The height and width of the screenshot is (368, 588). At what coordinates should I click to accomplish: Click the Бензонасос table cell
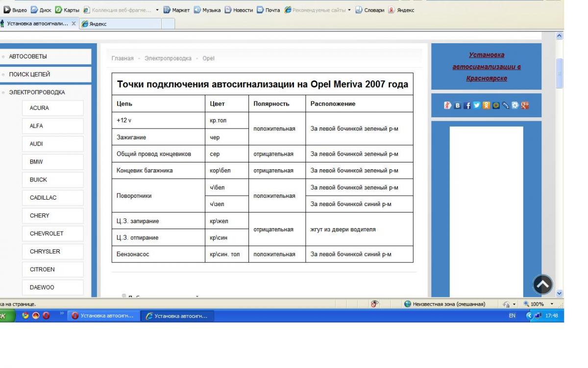[158, 254]
